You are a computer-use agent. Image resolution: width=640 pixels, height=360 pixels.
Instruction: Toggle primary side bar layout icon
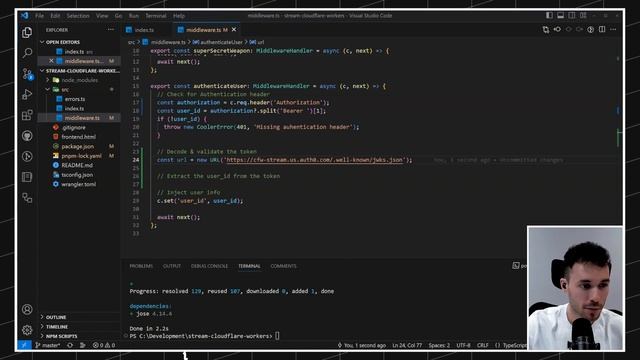(549, 16)
